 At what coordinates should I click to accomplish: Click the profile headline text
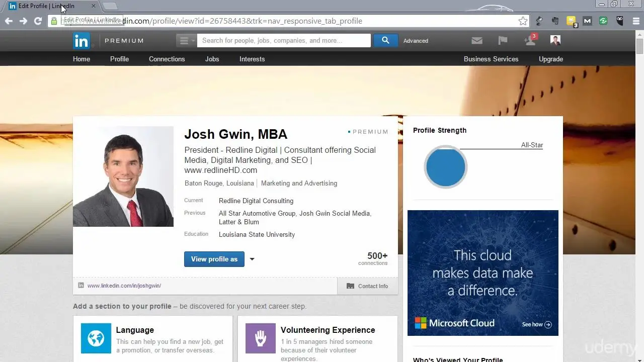click(x=280, y=160)
